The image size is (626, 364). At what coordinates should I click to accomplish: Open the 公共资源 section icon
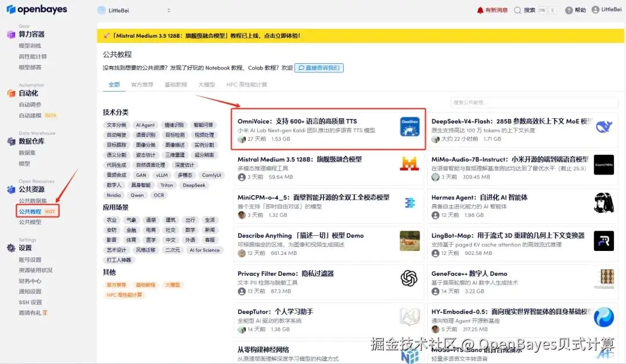[x=11, y=189]
